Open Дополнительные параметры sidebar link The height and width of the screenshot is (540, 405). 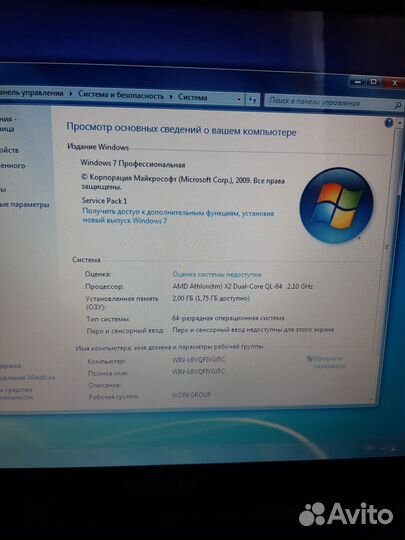coord(24,205)
